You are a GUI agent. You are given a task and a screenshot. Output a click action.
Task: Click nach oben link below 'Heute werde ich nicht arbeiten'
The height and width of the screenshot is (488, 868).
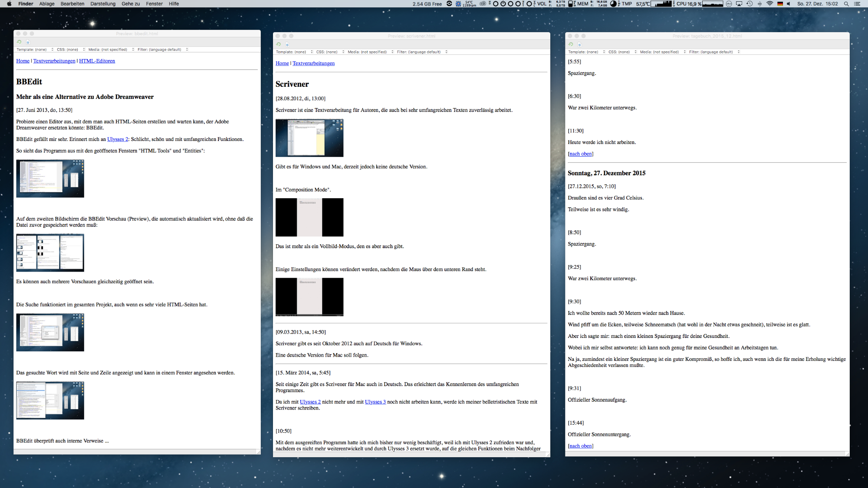pyautogui.click(x=581, y=154)
